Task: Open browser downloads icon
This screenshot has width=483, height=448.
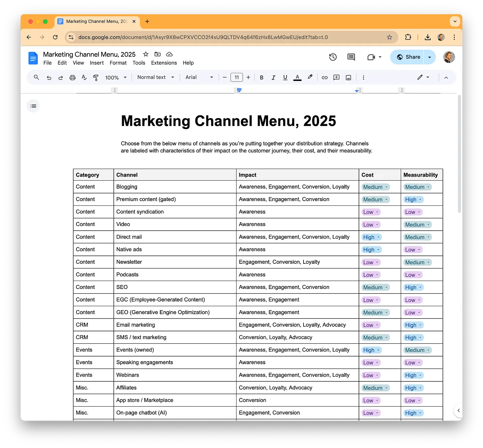Action: pyautogui.click(x=428, y=37)
